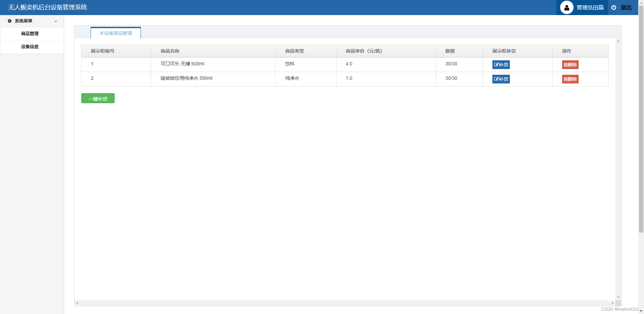Click the horizontal scrollbar left arrow
Screen dimensions: 644x314
[77, 303]
